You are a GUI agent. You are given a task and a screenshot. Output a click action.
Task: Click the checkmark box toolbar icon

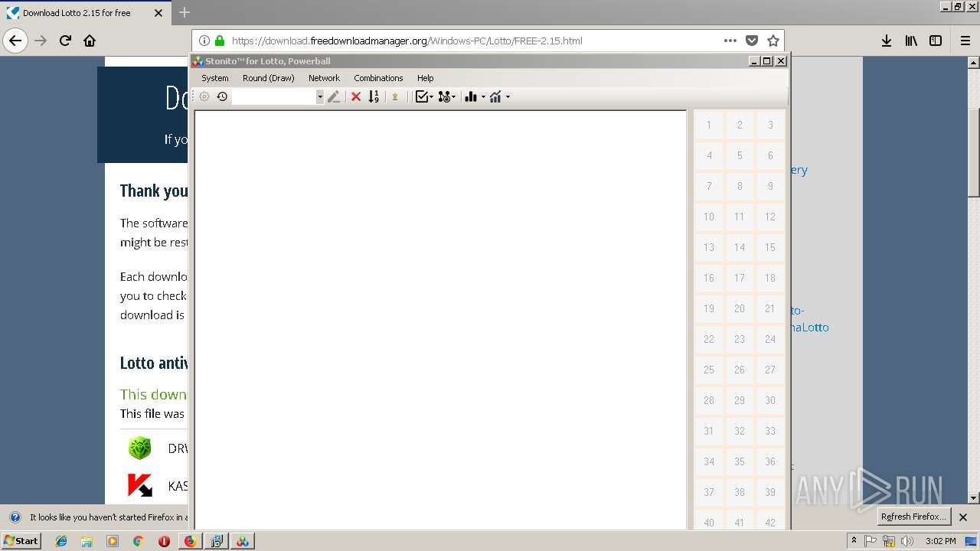(421, 96)
